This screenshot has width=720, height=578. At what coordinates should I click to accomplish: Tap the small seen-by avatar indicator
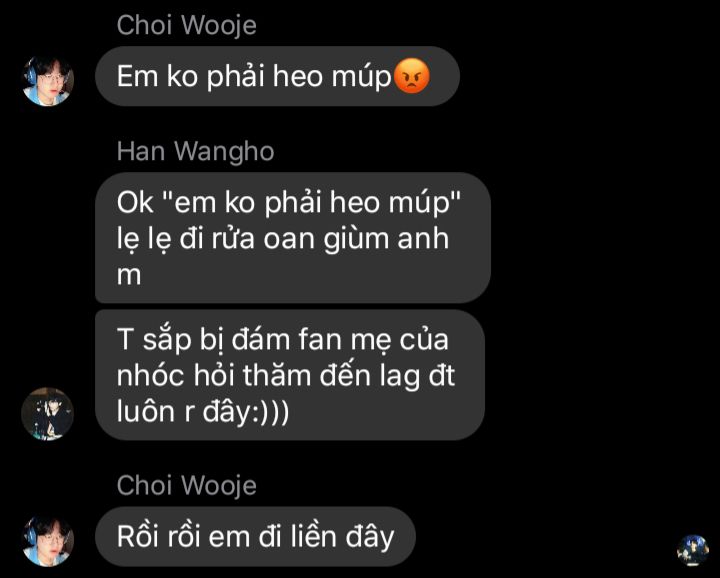tap(693, 550)
